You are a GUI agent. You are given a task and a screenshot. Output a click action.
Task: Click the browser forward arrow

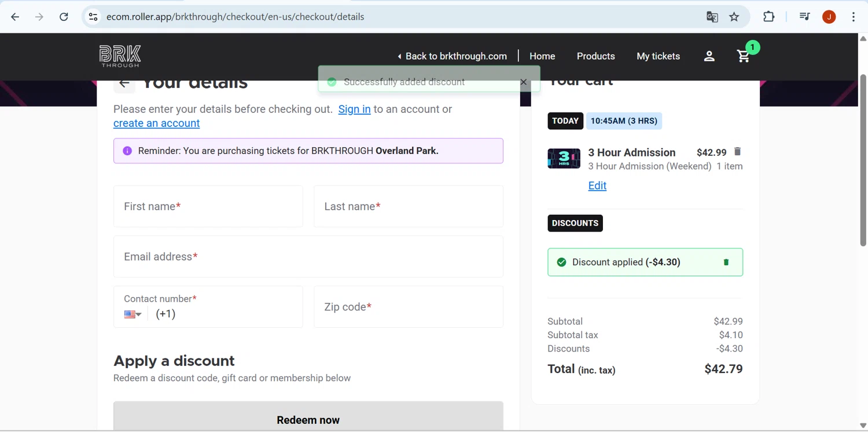[39, 17]
